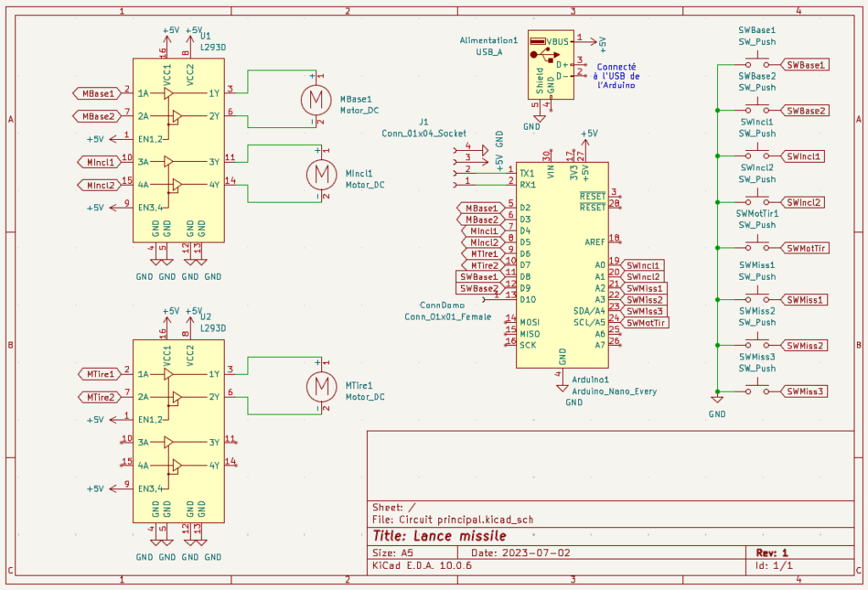Select the SWBase2 net label beside Arduino D9
This screenshot has height=590, width=868.
click(480, 288)
